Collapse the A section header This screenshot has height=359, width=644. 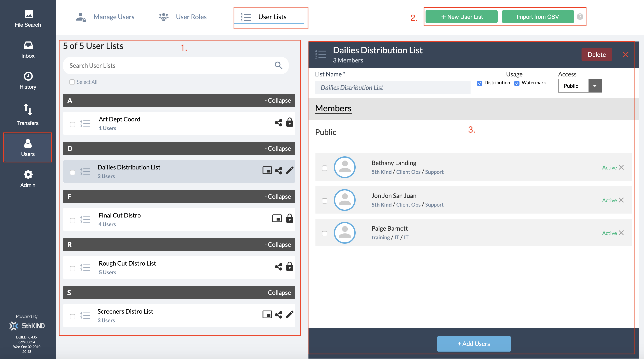click(277, 100)
